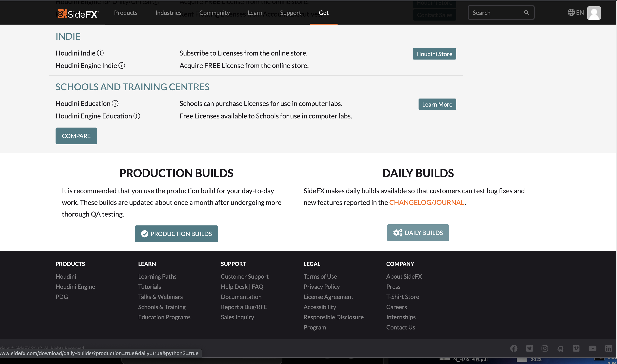
Task: Open the YouTube footer icon
Action: 592,348
